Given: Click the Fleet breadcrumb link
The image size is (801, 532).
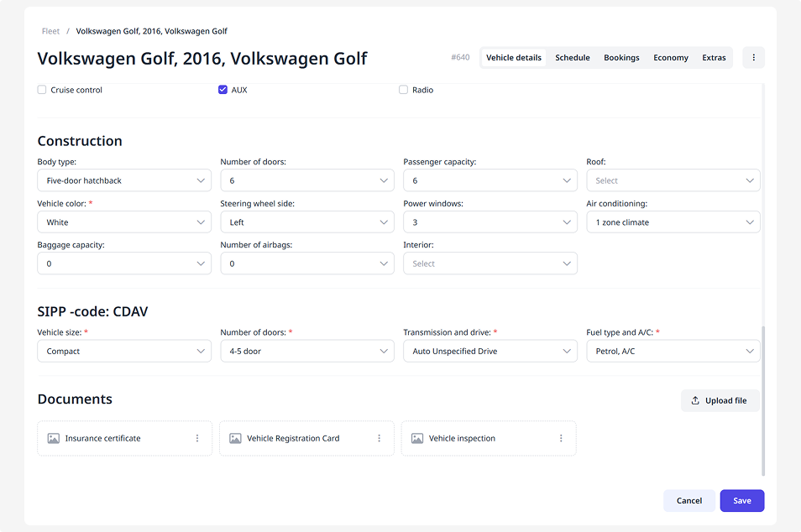Looking at the screenshot, I should [51, 31].
